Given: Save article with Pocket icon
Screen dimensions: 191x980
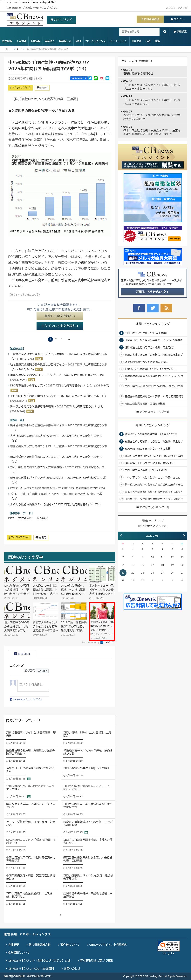Looking at the screenshot, I should click(102, 78).
